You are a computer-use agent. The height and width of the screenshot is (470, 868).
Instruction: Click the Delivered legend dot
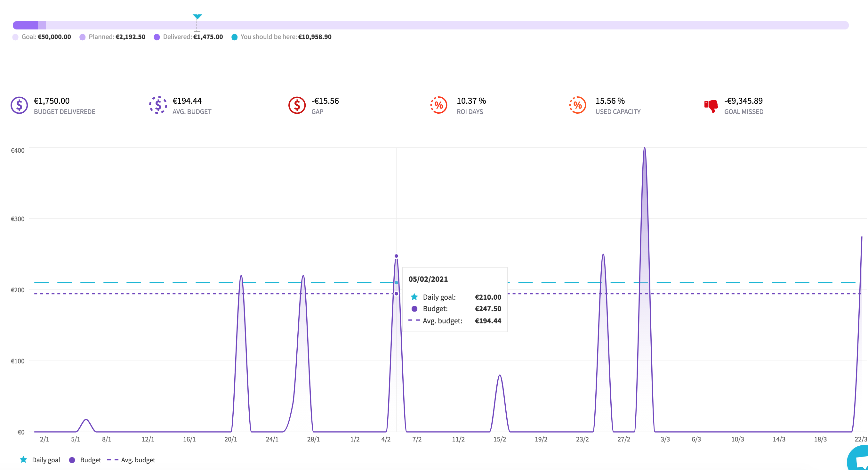pyautogui.click(x=157, y=37)
